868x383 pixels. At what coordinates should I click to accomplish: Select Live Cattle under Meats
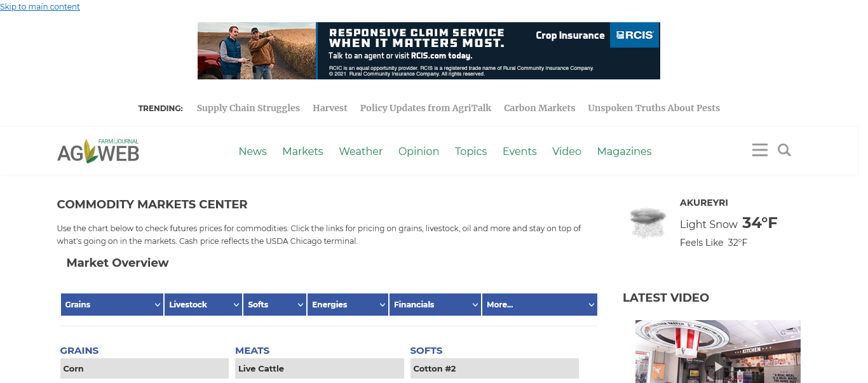319,368
